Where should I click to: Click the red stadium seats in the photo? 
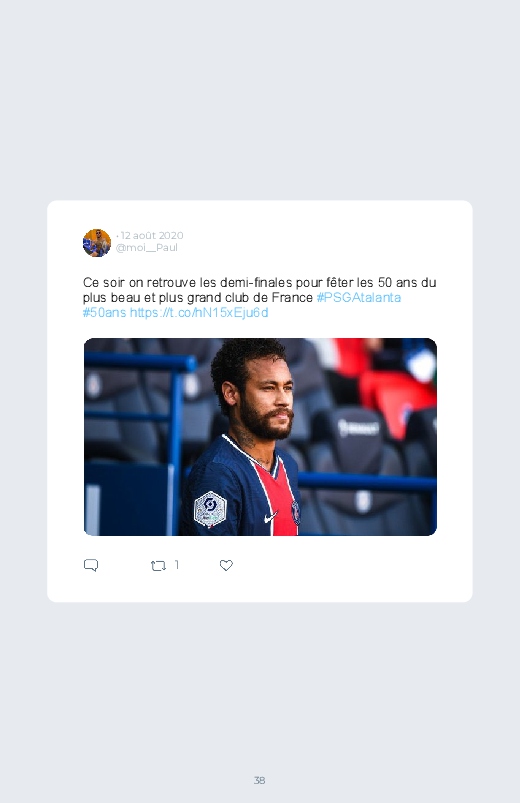[392, 392]
